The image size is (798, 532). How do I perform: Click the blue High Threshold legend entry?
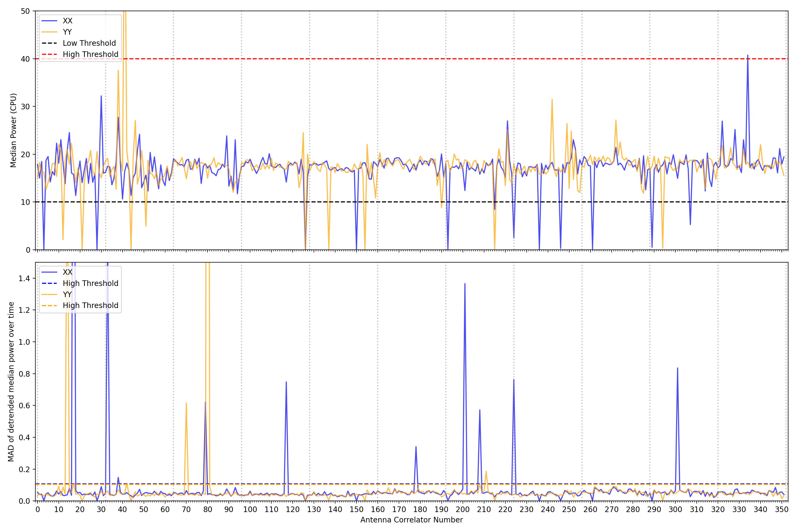90,283
